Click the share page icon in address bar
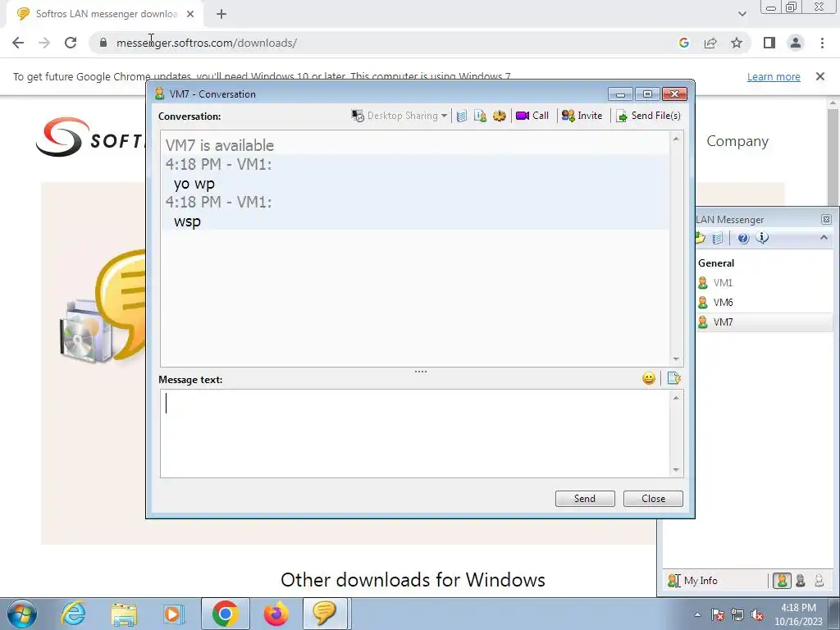This screenshot has height=630, width=840. [710, 43]
